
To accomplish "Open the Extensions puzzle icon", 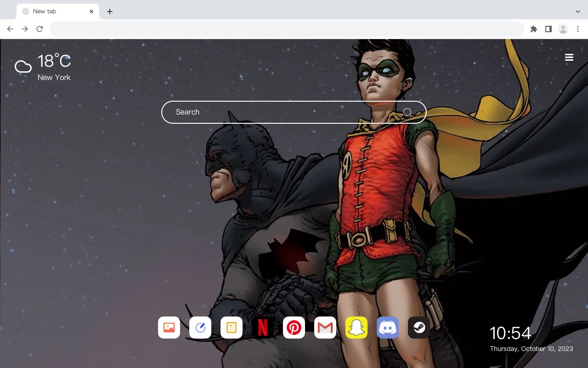I will click(x=534, y=29).
